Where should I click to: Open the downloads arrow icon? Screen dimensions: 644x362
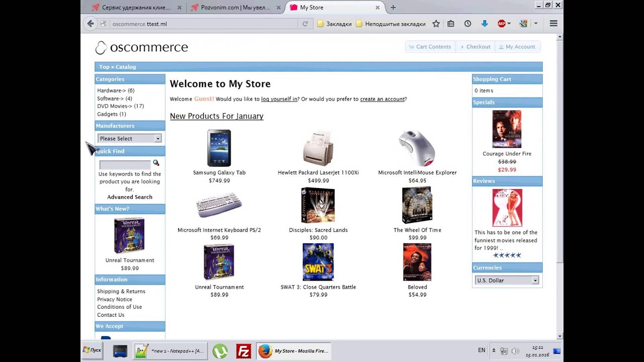pyautogui.click(x=485, y=24)
